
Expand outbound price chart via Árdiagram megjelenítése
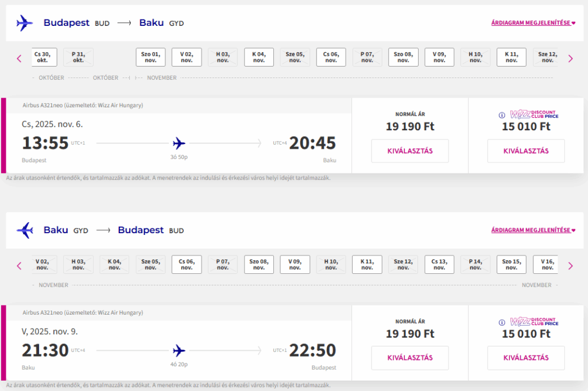533,23
